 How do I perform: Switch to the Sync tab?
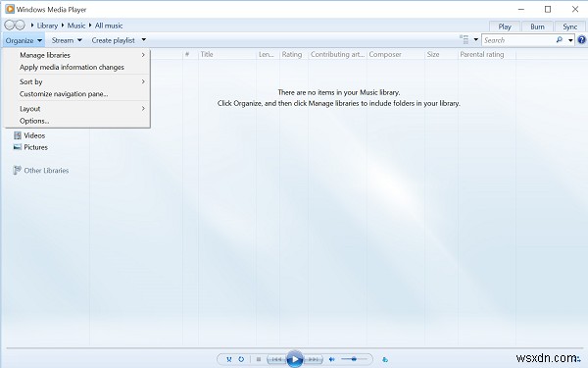(569, 26)
